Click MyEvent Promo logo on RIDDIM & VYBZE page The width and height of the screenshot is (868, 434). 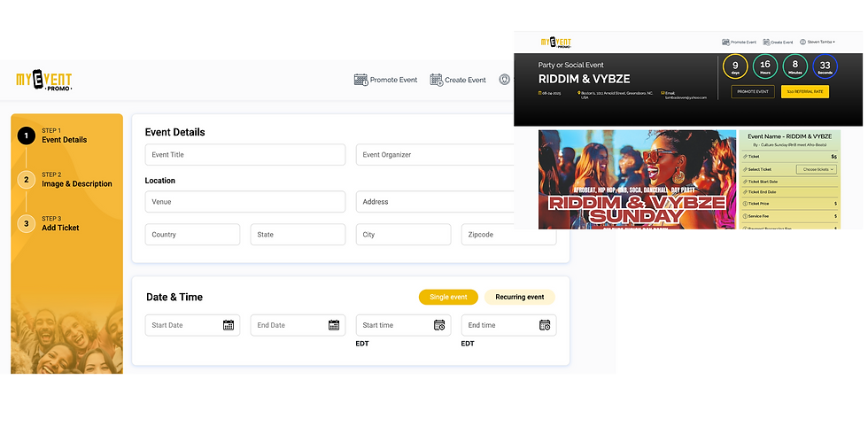pos(556,43)
